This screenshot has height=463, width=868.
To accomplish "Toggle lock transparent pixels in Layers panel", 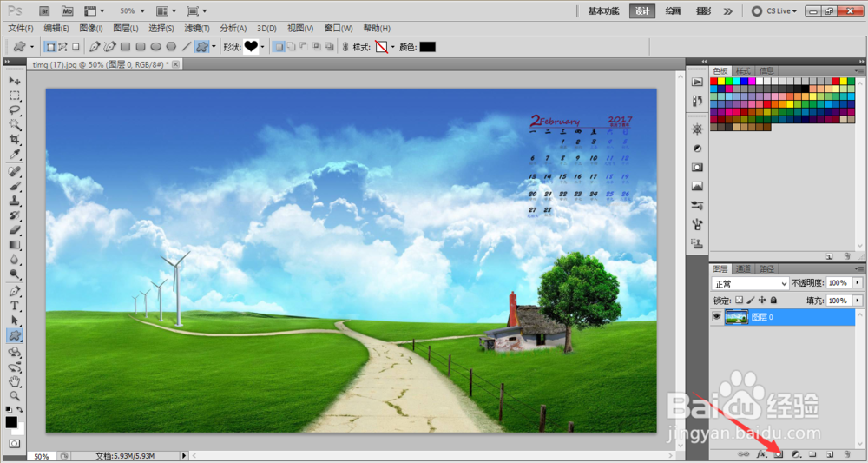I will (739, 301).
